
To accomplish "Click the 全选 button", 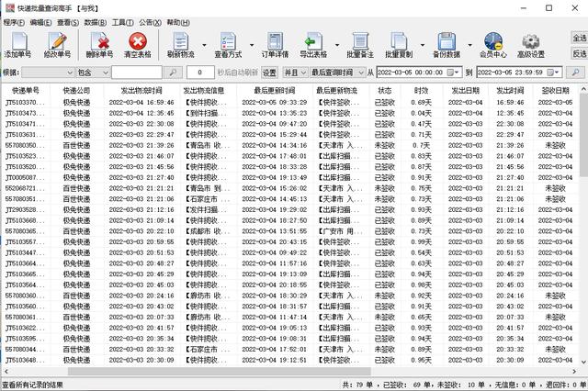I will click(579, 38).
